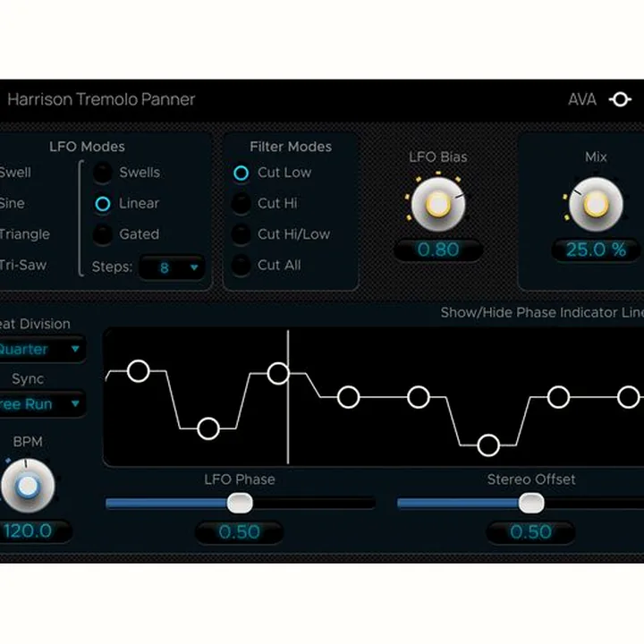
Task: Select the Linear LFO mode radio
Action: 102,204
